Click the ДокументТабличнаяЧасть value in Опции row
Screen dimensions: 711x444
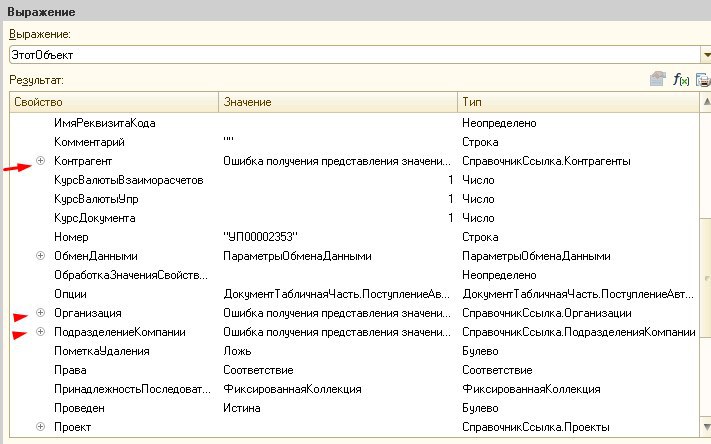tap(336, 294)
